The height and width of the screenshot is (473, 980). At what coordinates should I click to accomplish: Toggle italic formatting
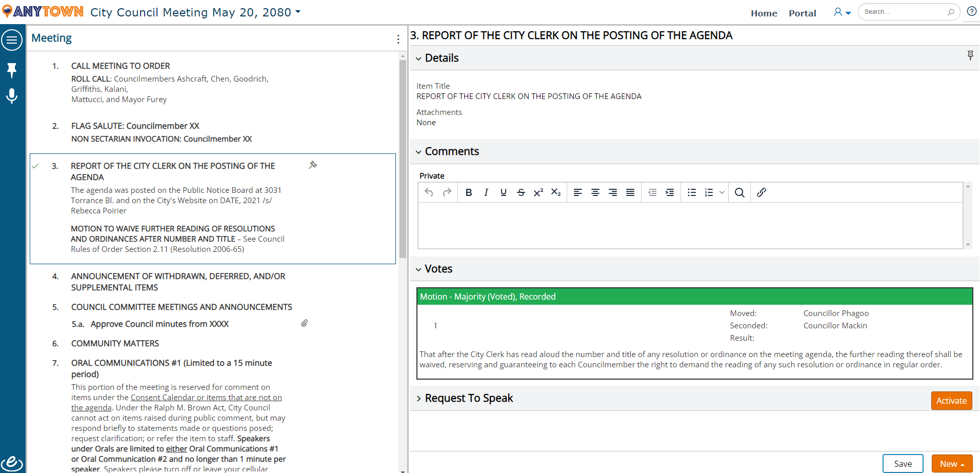(x=486, y=192)
